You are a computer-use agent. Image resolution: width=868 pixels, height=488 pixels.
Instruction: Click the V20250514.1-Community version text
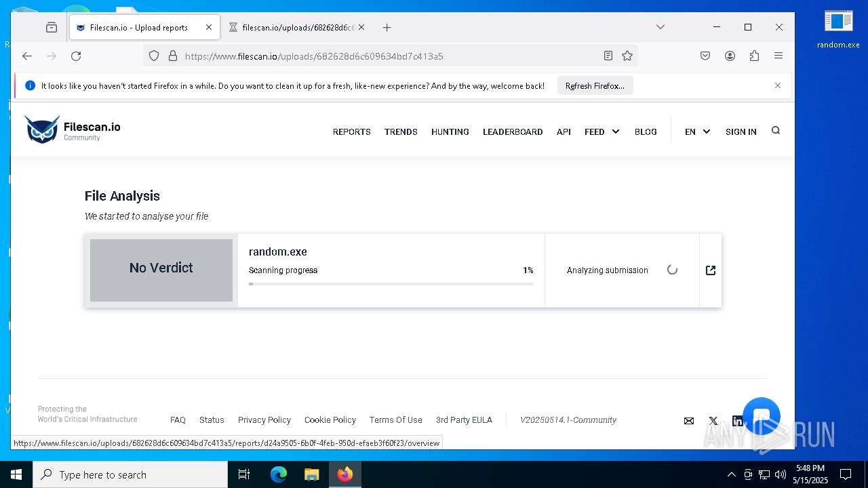click(568, 420)
